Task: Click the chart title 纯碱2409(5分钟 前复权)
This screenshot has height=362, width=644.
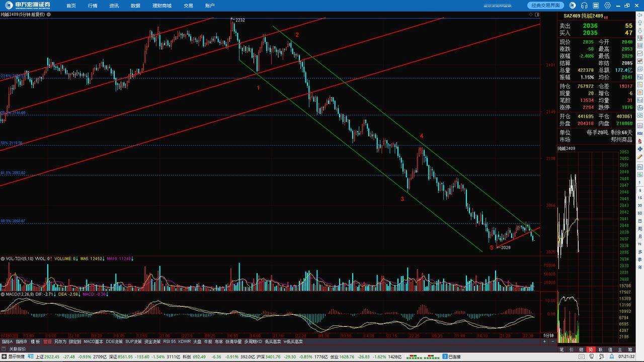Action: coord(23,15)
